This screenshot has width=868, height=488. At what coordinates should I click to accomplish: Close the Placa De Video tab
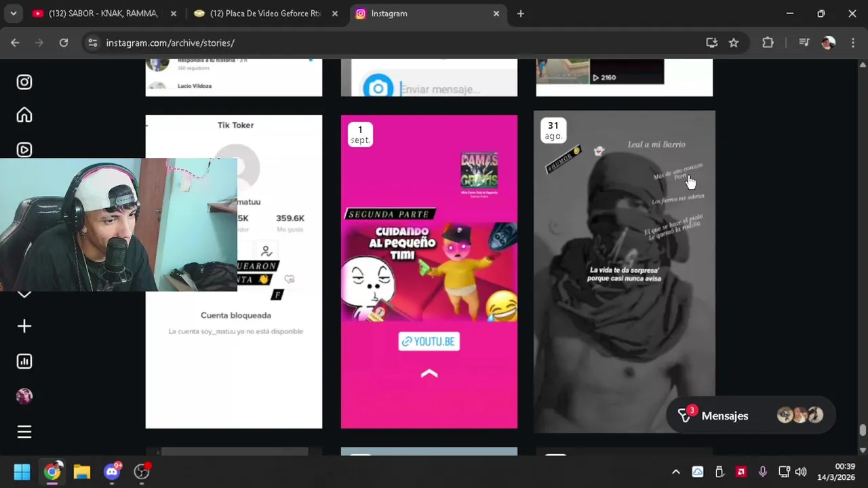(335, 14)
